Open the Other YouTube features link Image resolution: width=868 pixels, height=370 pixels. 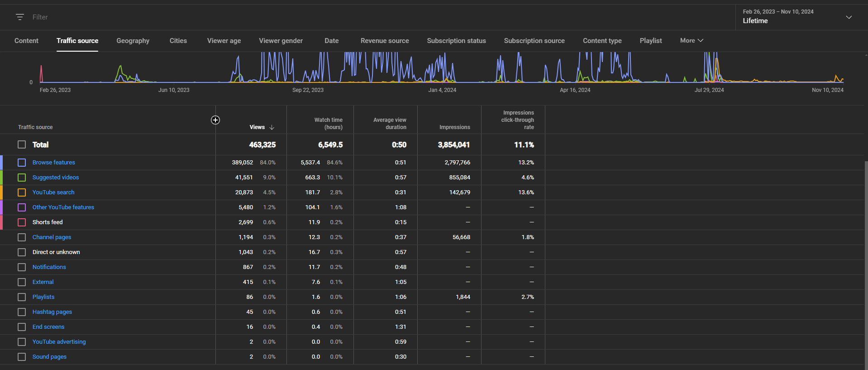click(63, 207)
